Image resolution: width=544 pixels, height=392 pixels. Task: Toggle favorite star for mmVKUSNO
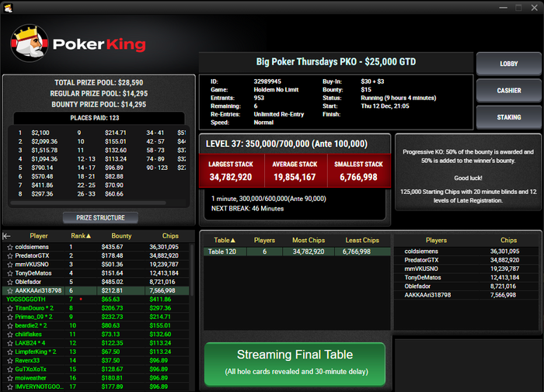[x=9, y=265]
